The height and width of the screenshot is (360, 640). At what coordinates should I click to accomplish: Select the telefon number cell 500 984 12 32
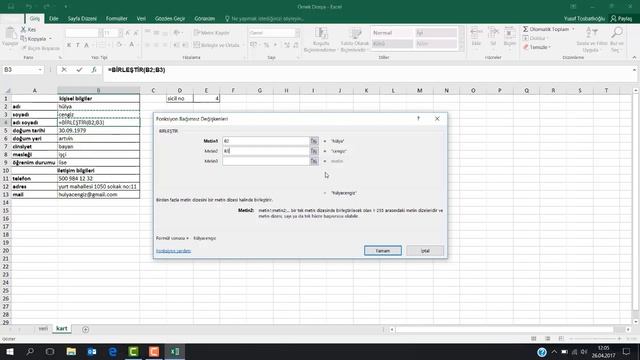[x=98, y=178]
